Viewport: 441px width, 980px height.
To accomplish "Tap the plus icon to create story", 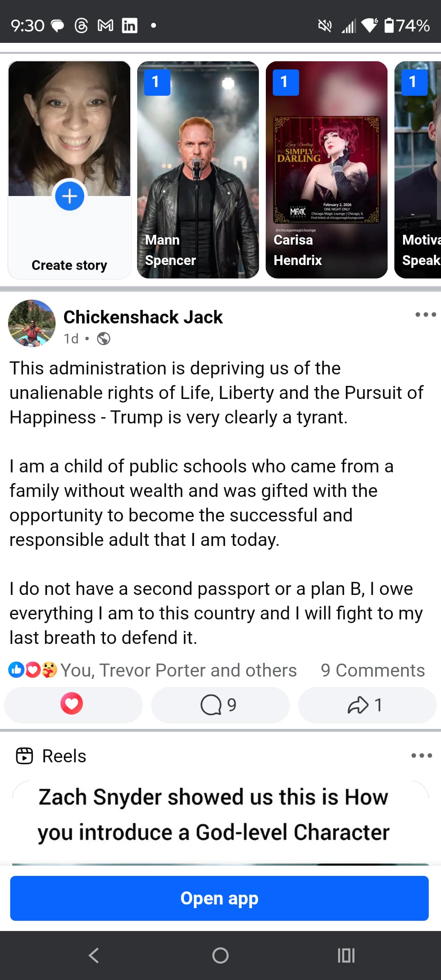I will [x=70, y=196].
